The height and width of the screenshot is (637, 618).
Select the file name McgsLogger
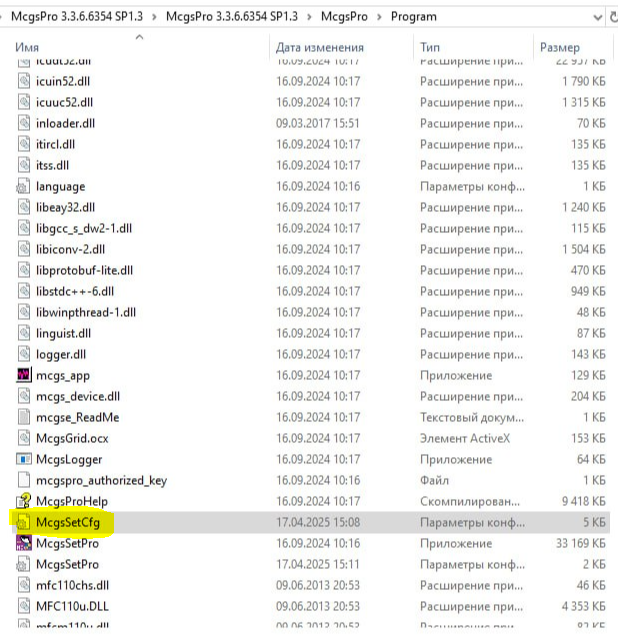[x=69, y=459]
